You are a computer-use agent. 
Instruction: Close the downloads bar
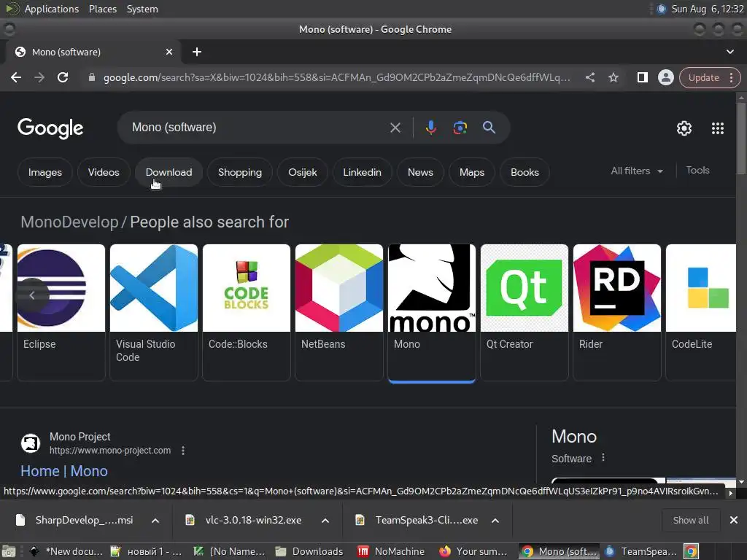pos(734,520)
